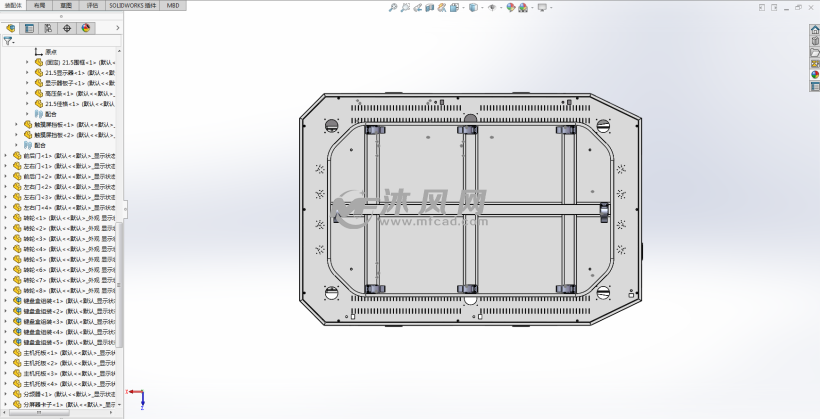Click the Previous View icon
Viewport: 820px width, 419px height.
417,7
